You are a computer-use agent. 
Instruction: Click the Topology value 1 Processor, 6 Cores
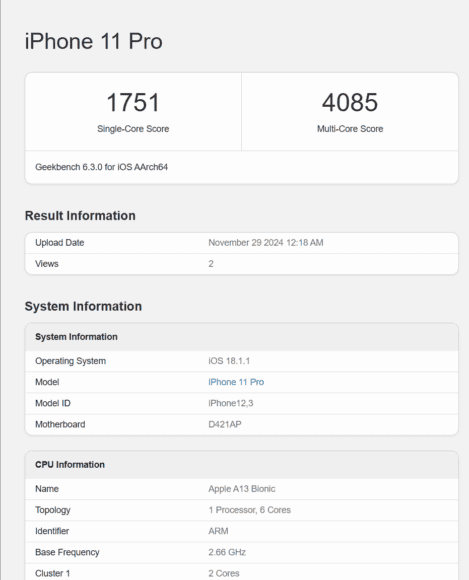pos(250,510)
